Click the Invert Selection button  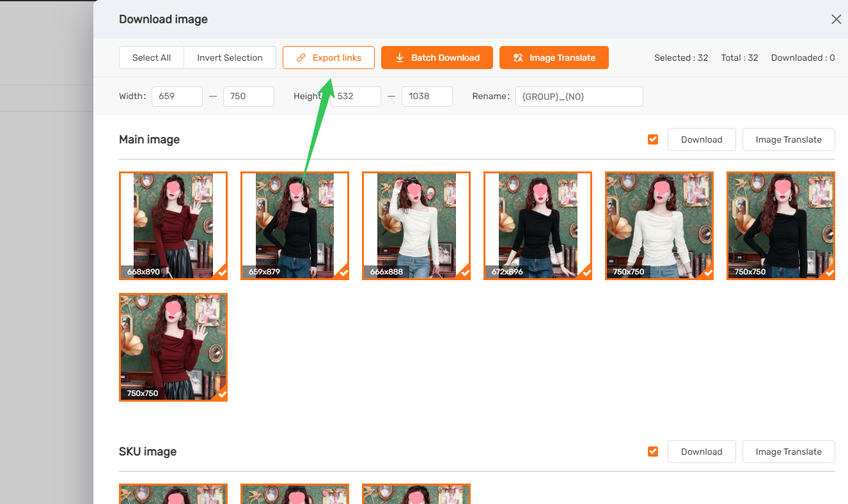click(x=230, y=58)
